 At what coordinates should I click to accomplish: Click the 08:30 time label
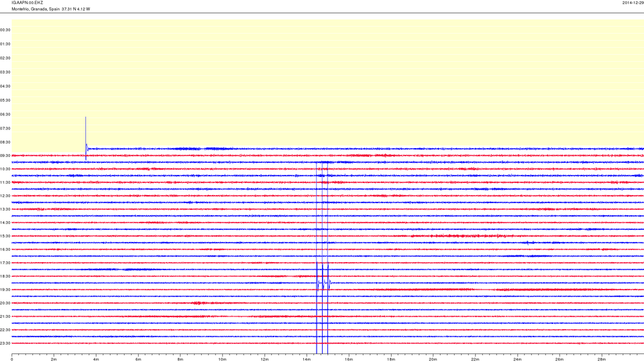[x=5, y=142]
